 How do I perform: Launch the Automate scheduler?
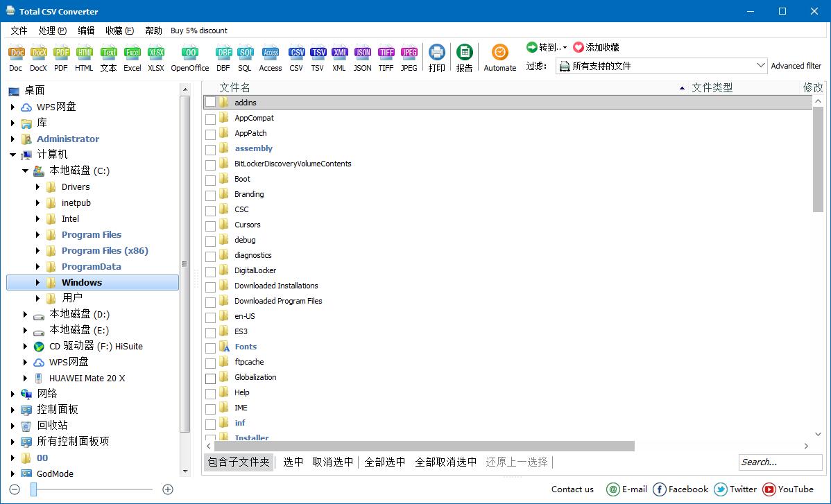coord(499,58)
